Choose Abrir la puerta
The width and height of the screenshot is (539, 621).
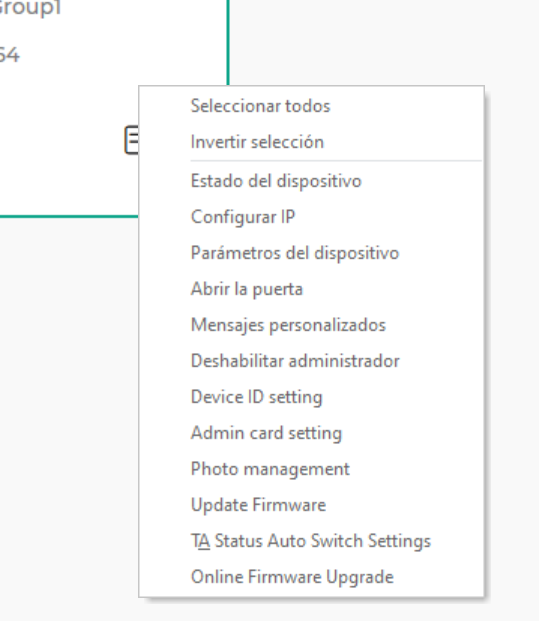point(311,289)
